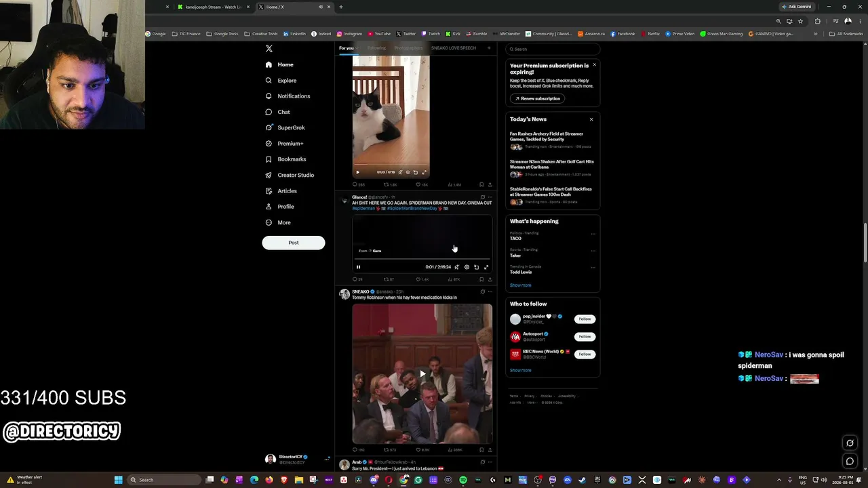The image size is (868, 488).
Task: Open the Windows Start menu
Action: pos(118,480)
